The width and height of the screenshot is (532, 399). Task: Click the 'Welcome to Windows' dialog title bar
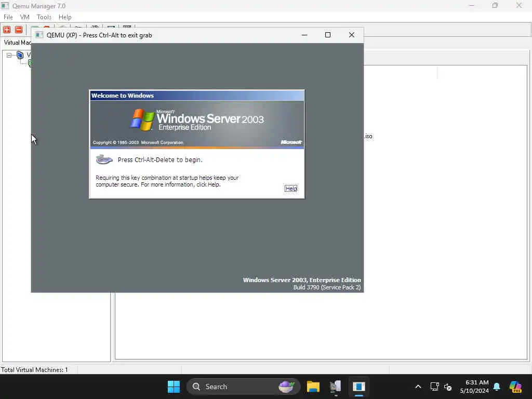coord(197,96)
